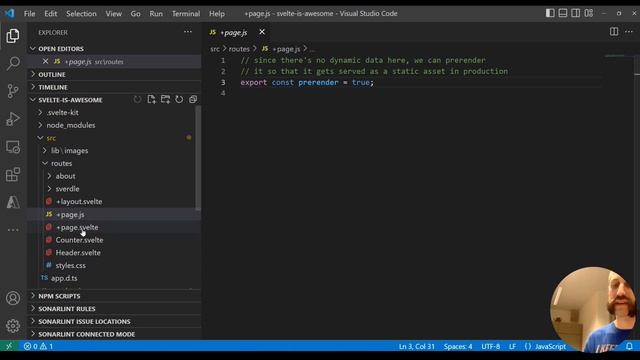Close the +page.js editor tab
Screen dimensions: 640x360
[x=262, y=32]
